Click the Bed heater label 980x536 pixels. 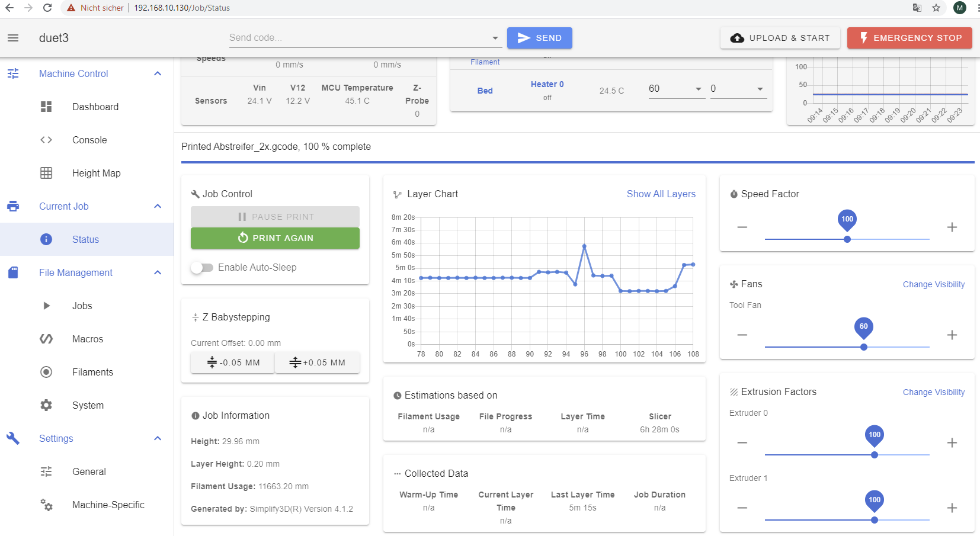pos(485,91)
